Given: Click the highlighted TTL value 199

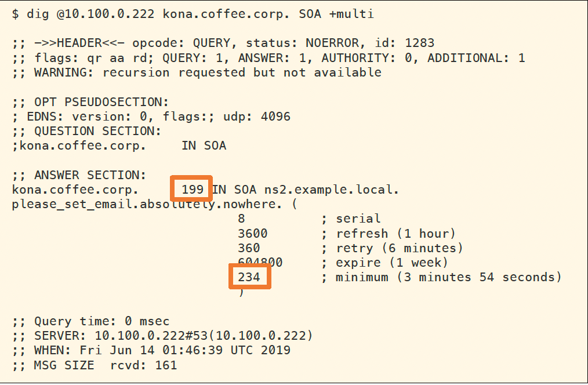Looking at the screenshot, I should (x=192, y=190).
